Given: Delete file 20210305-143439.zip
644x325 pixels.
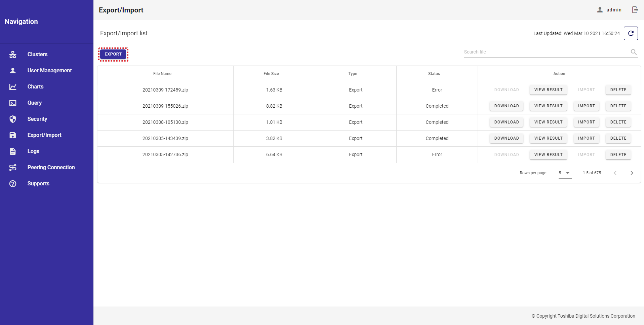Looking at the screenshot, I should [x=618, y=138].
